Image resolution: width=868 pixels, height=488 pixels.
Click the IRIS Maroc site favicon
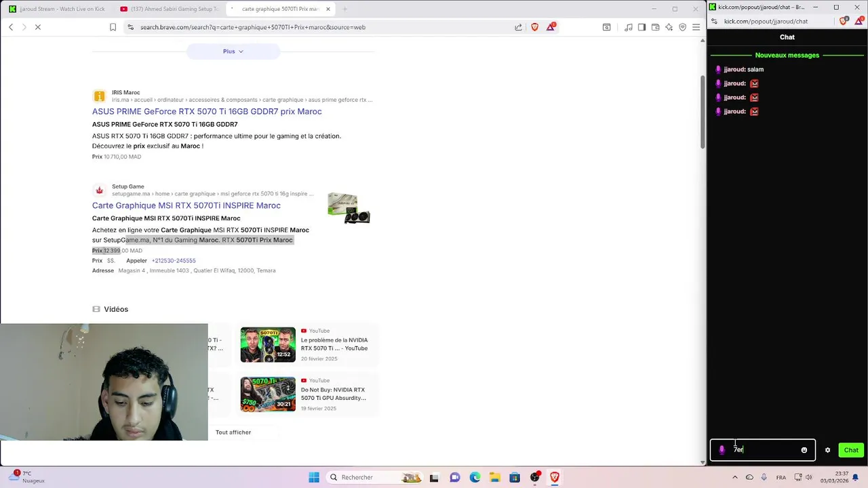pos(99,96)
